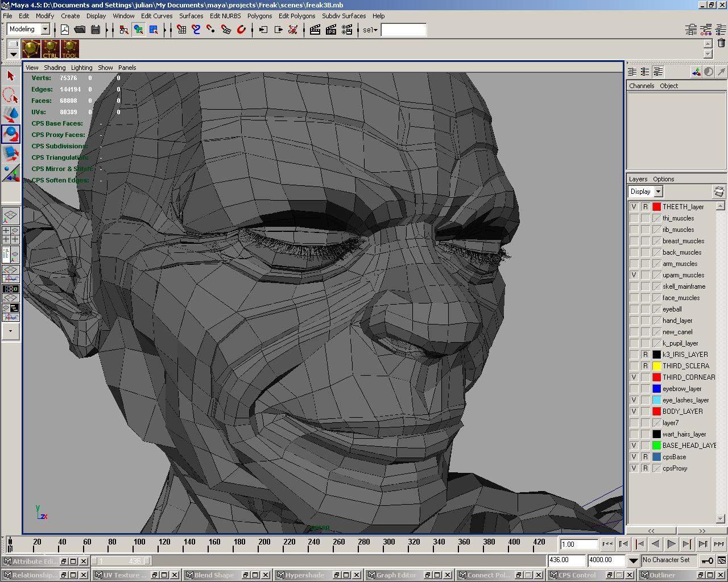Viewport: 728px width, 582px height.
Task: Click the IPR render clapperboard icon
Action: point(331,30)
